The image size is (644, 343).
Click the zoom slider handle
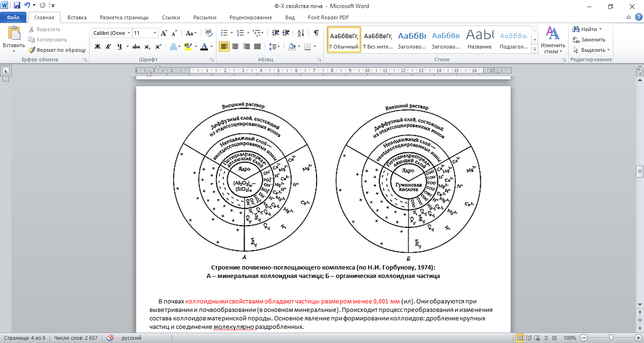tap(611, 338)
